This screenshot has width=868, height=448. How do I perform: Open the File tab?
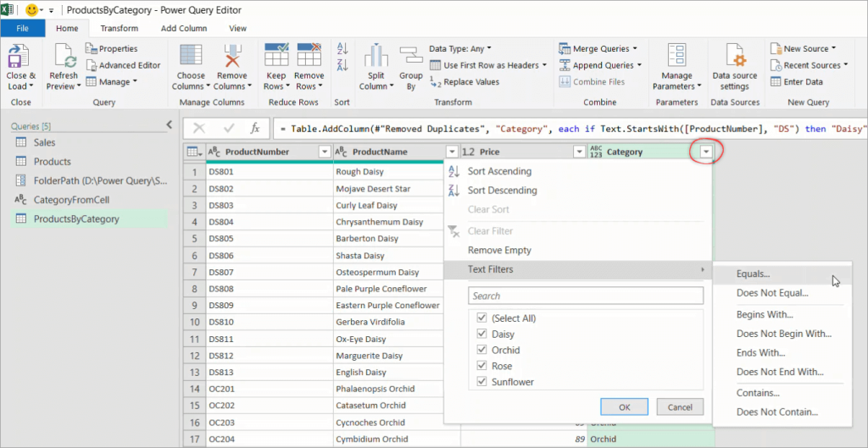23,28
